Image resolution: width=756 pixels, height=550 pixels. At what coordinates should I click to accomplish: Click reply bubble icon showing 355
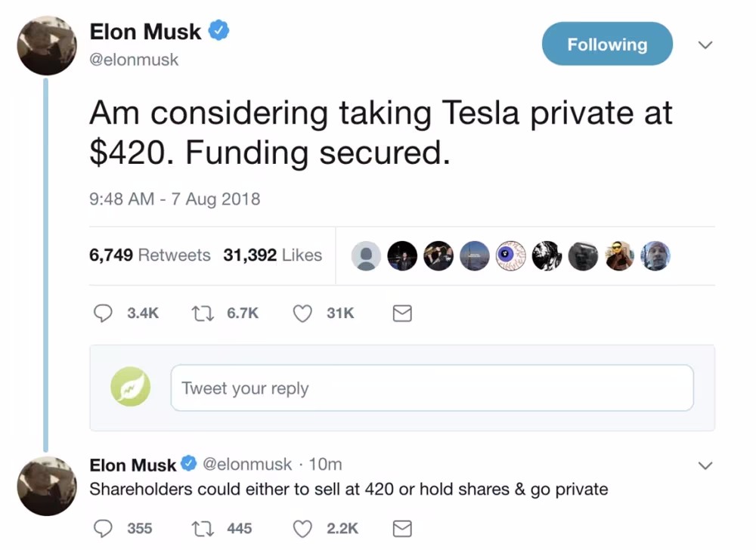(103, 528)
